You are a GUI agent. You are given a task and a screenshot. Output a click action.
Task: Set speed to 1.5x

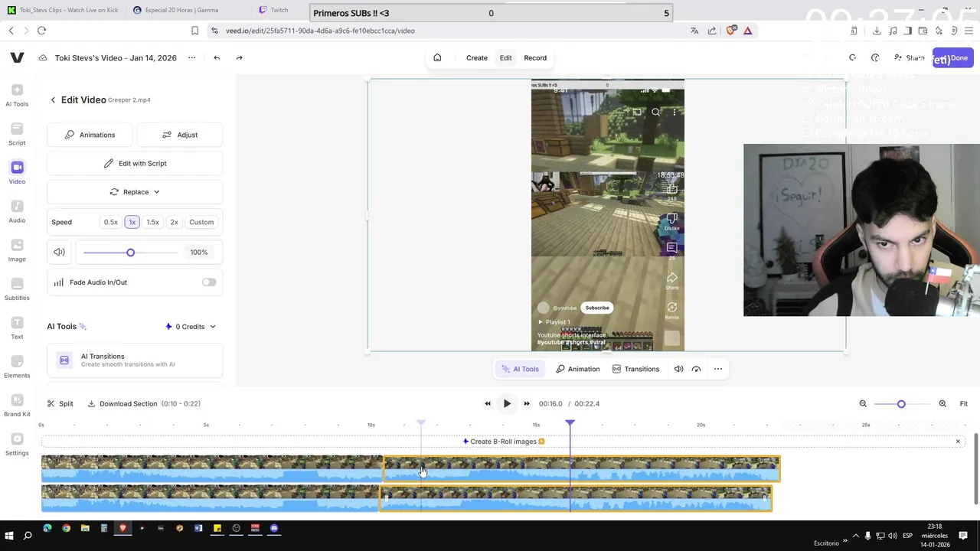(x=153, y=222)
